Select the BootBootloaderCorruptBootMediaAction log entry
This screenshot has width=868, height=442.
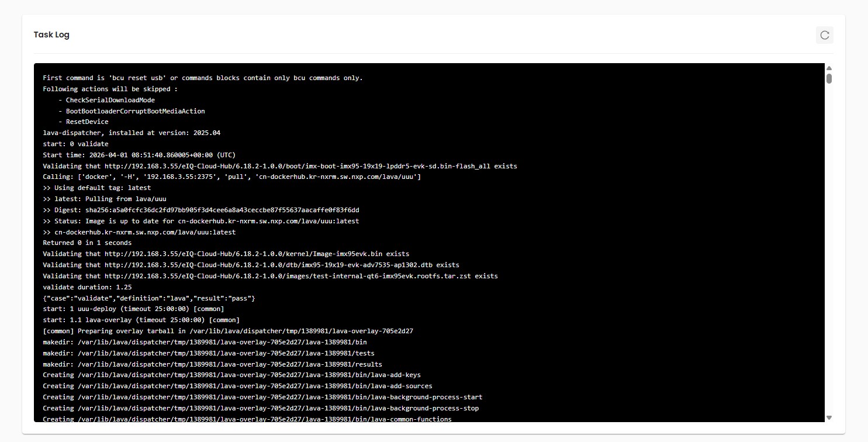(132, 111)
